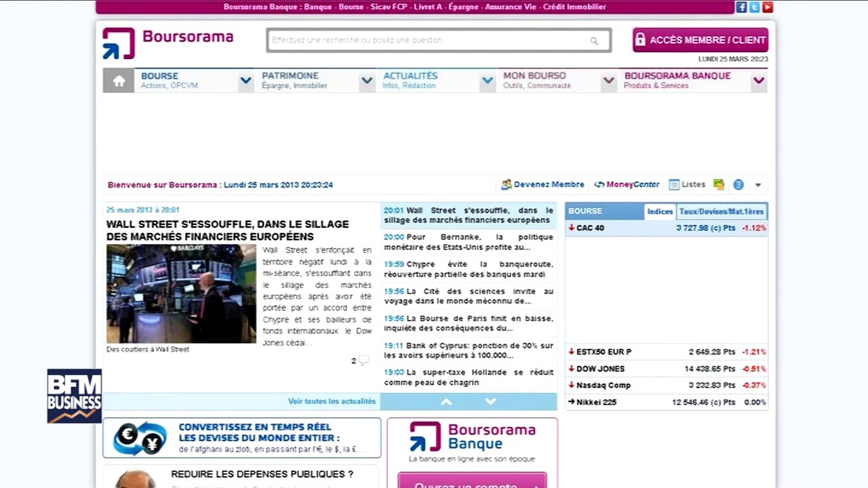Open the Listes link
The height and width of the screenshot is (488, 868).
(687, 184)
